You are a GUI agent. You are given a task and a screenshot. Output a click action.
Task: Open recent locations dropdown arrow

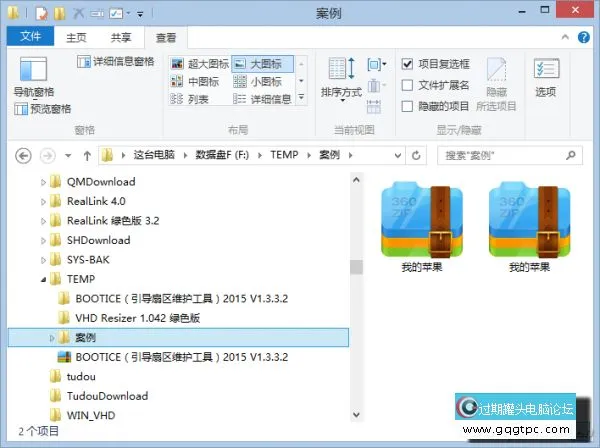coord(68,156)
